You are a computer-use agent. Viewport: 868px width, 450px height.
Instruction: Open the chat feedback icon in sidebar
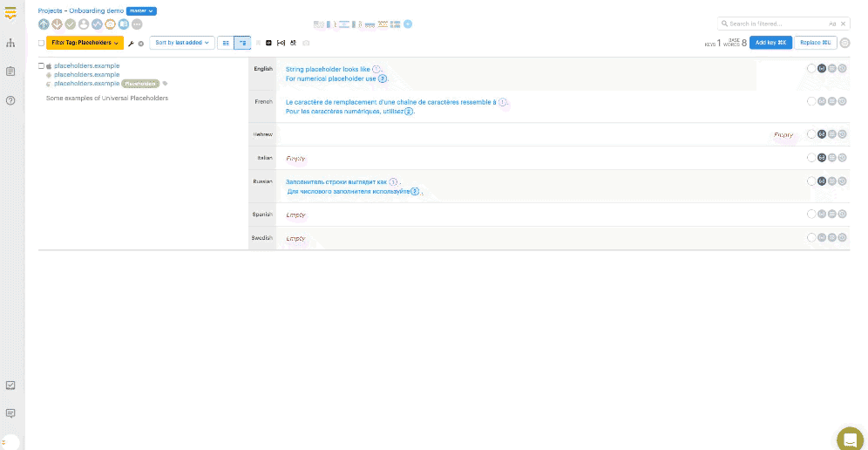10,413
